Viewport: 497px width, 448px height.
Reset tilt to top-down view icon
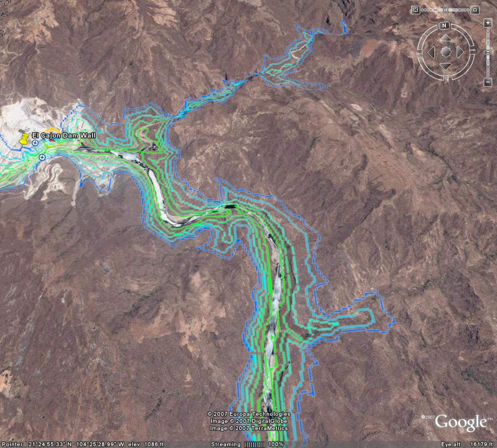[415, 10]
